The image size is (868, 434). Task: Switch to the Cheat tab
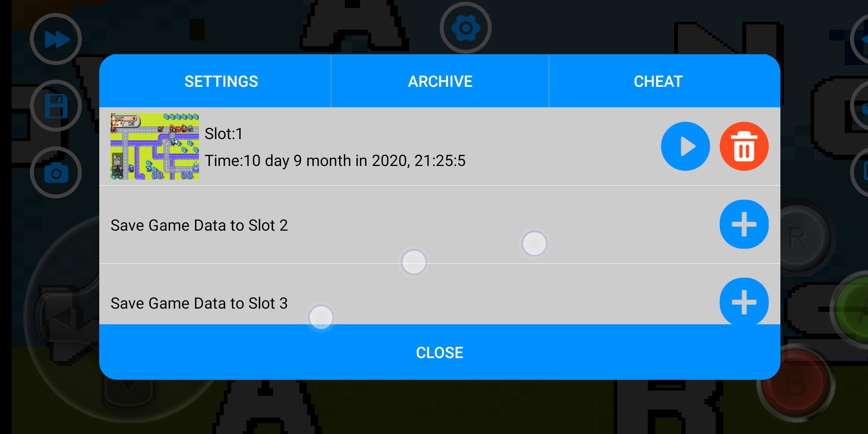click(x=658, y=81)
